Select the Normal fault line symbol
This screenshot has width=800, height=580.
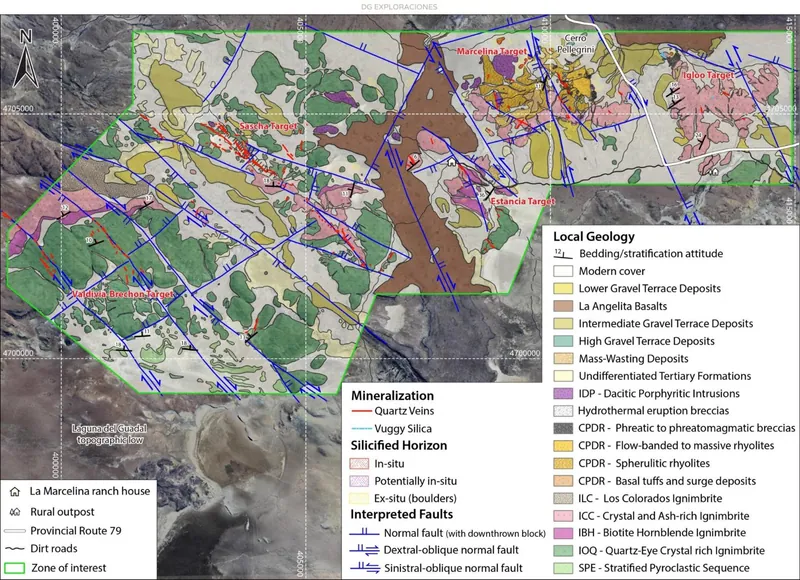point(364,533)
